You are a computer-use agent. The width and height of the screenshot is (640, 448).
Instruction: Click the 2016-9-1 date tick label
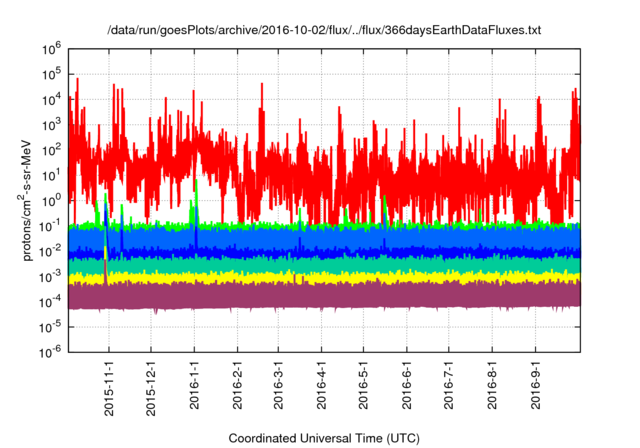tap(535, 385)
